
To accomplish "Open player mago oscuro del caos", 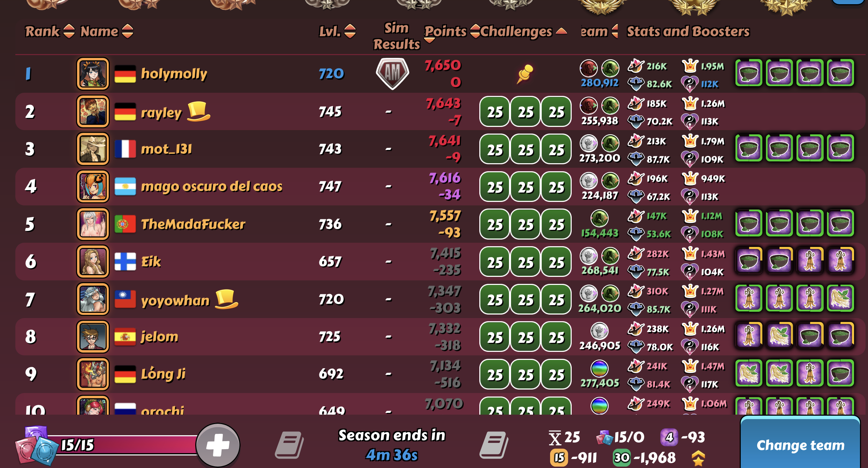I will (x=212, y=186).
